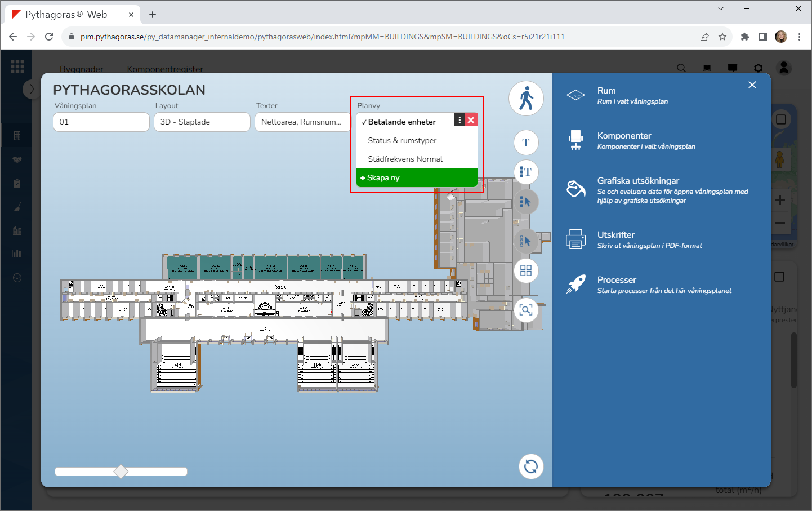Click the rotate/reset view circular arrows icon
This screenshot has height=511, width=812.
[530, 466]
